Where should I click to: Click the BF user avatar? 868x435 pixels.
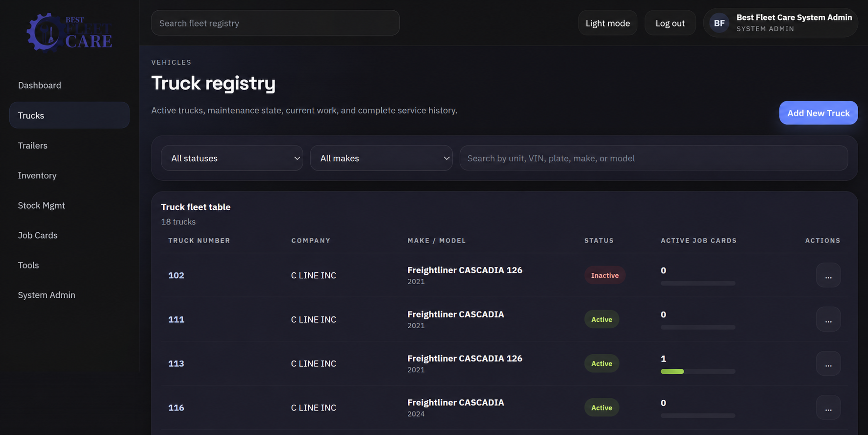(719, 23)
